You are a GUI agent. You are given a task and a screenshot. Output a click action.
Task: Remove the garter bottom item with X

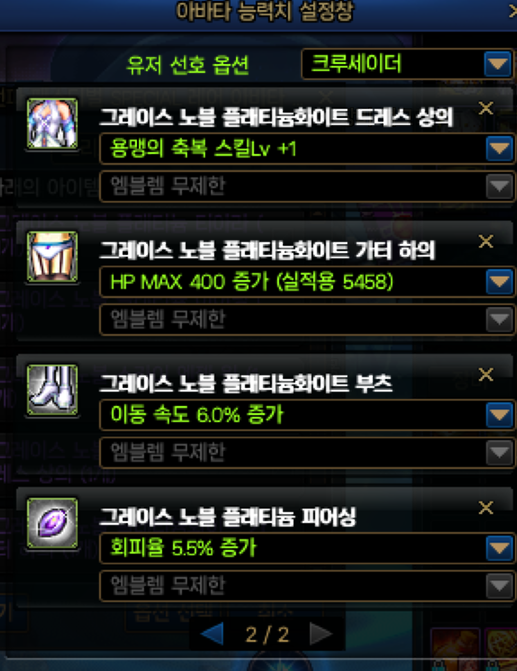pyautogui.click(x=486, y=241)
